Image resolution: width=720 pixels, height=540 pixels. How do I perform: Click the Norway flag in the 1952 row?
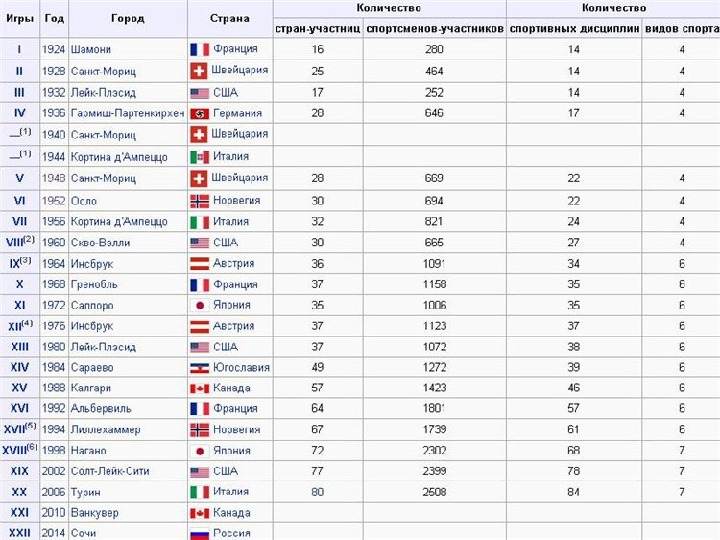(199, 201)
